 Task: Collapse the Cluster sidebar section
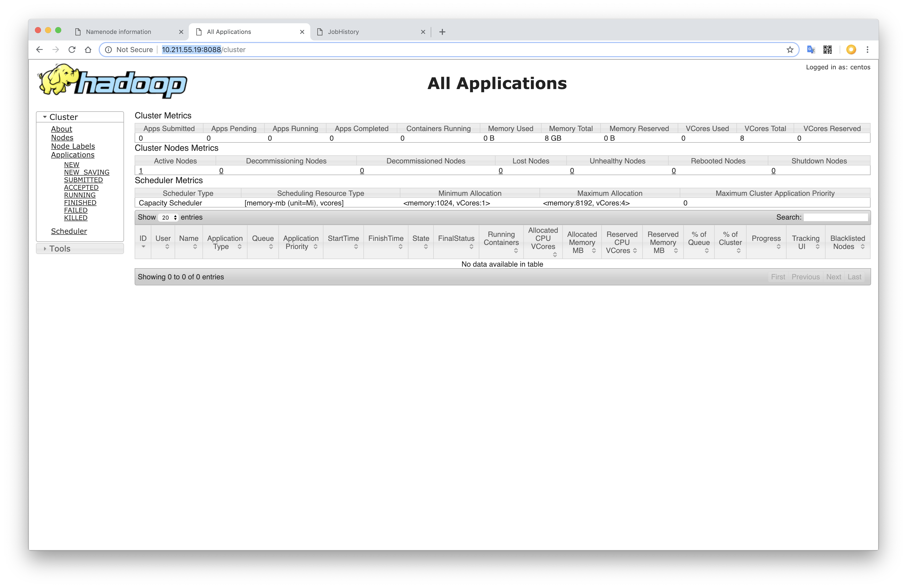click(80, 117)
